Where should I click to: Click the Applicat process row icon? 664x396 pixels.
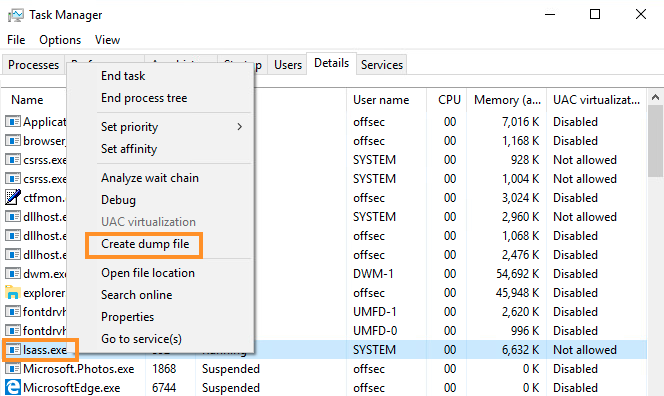tap(13, 122)
